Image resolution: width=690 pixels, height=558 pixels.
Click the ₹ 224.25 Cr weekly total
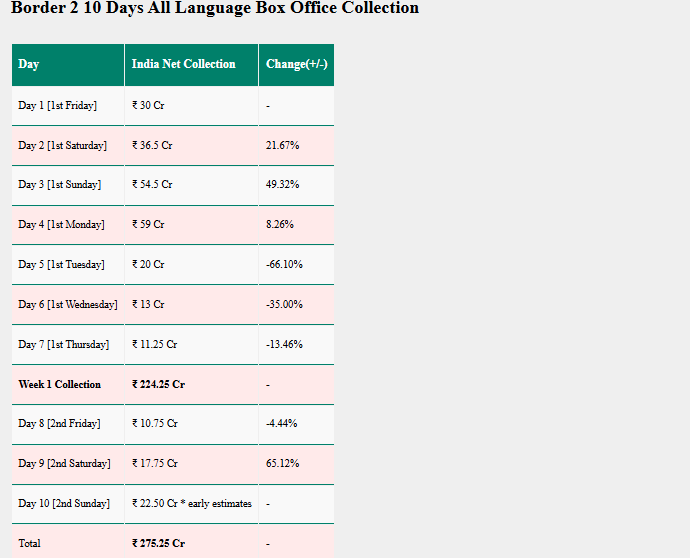[x=158, y=384]
